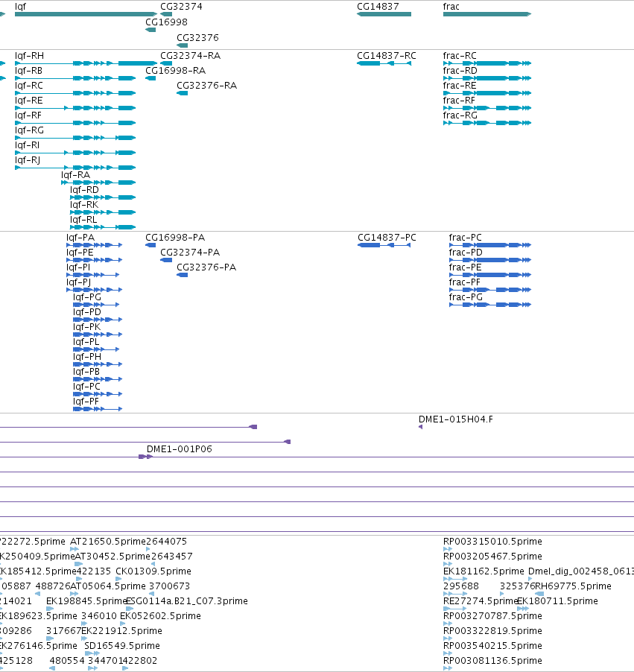This screenshot has width=634, height=672.
Task: Select EST AT21650.5prime
Action: [75, 549]
